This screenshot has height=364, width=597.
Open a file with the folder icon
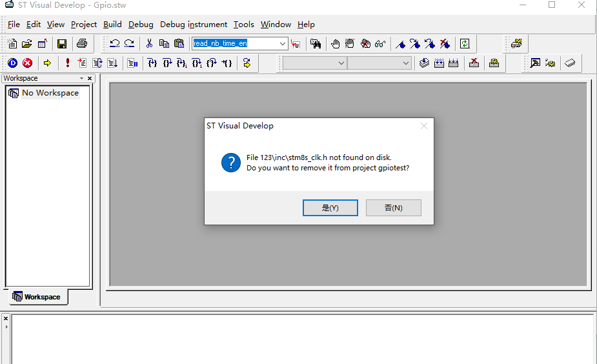tap(27, 44)
